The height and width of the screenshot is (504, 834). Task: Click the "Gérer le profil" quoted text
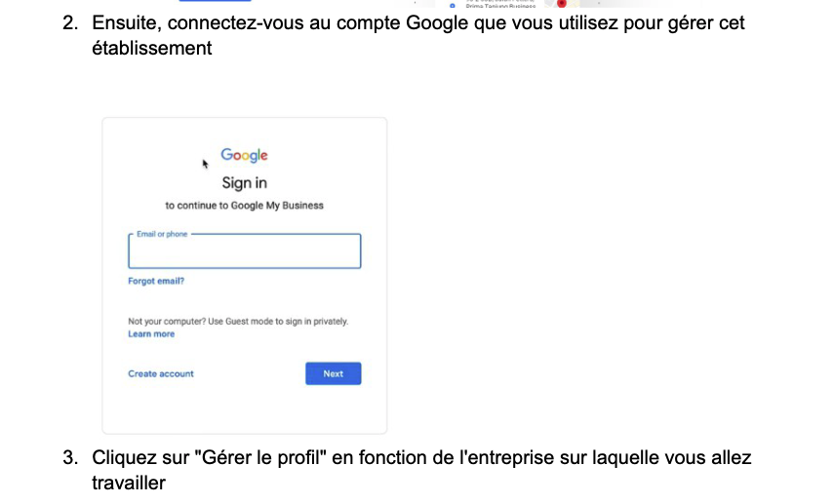(257, 458)
